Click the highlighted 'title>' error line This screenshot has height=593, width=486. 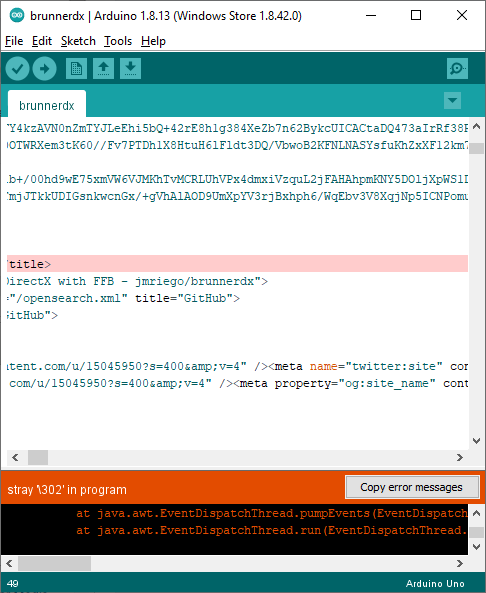[238, 264]
